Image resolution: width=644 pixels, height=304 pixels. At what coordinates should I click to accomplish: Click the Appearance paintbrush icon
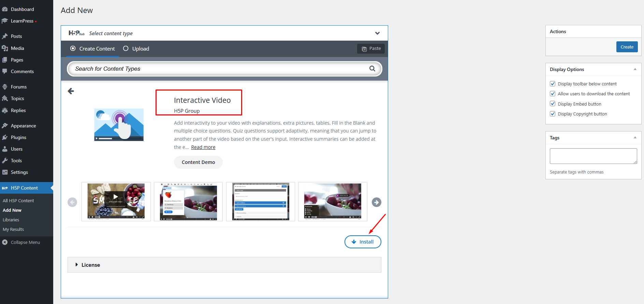(x=5, y=126)
